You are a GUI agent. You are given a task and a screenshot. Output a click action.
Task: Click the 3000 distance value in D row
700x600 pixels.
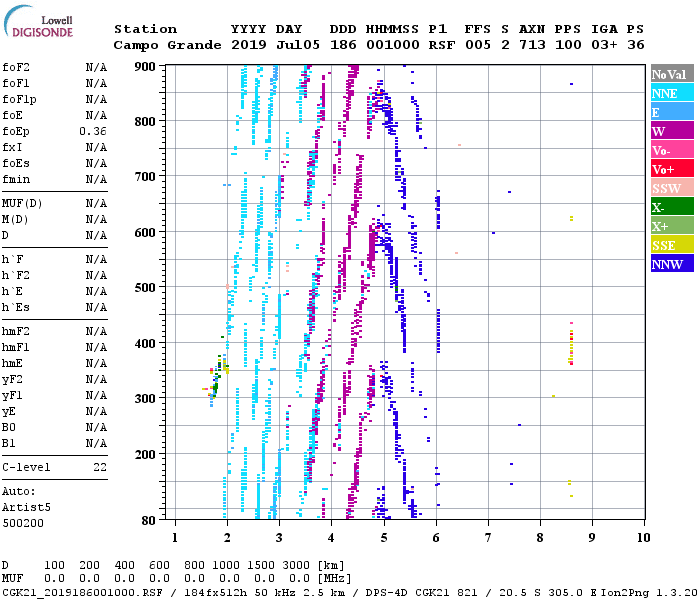click(x=296, y=566)
